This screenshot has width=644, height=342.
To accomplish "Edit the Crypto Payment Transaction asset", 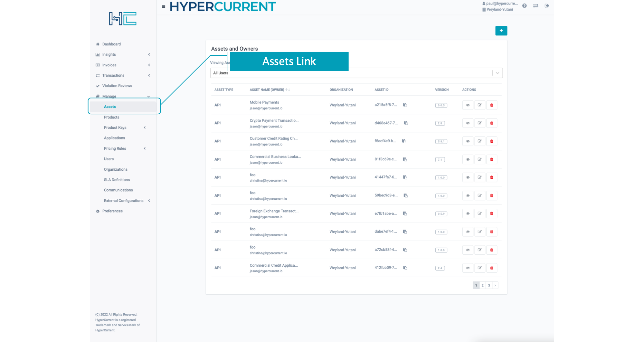I will [479, 123].
